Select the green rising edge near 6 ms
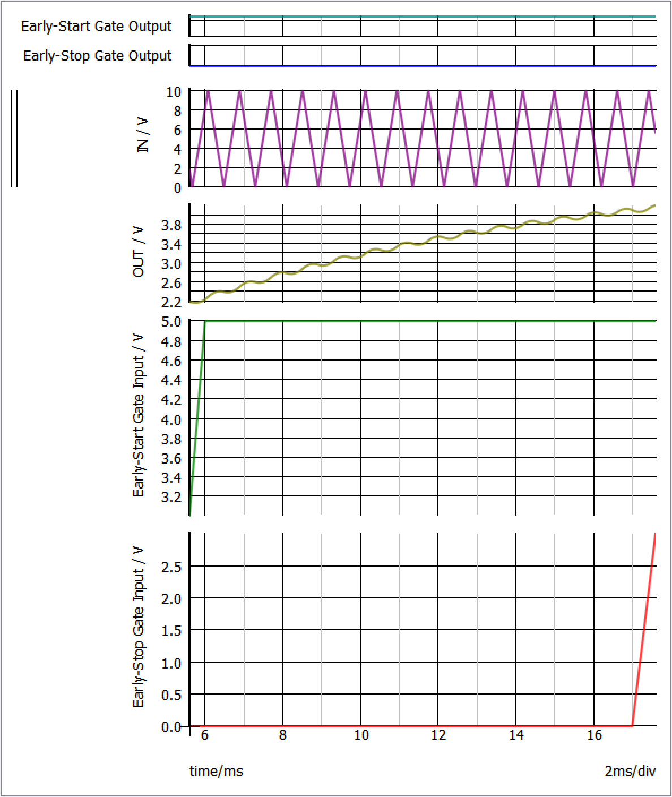Screen dimensions: 672x797 tap(197, 416)
